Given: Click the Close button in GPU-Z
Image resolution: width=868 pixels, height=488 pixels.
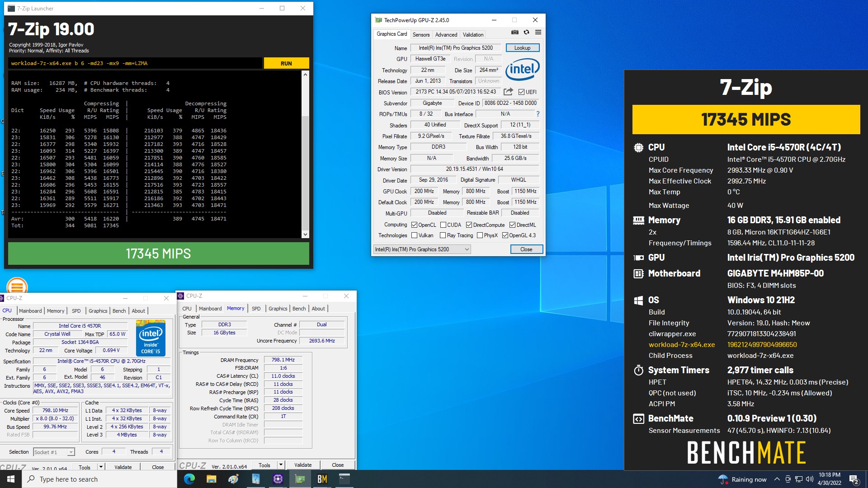Looking at the screenshot, I should (526, 249).
